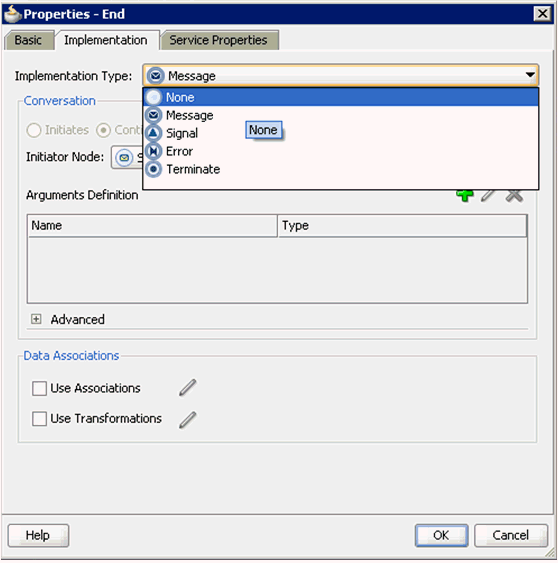Edit transformations with pencil icon
Screen dimensions: 558x563
187,420
